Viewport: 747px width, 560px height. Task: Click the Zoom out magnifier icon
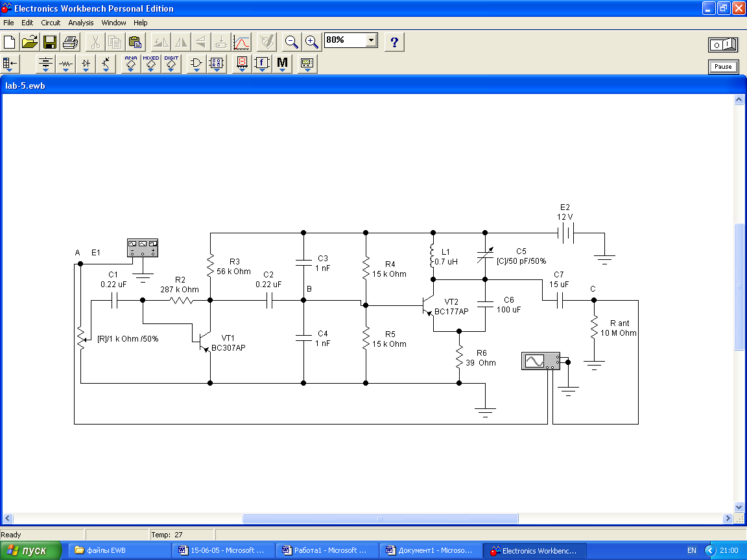(x=291, y=42)
